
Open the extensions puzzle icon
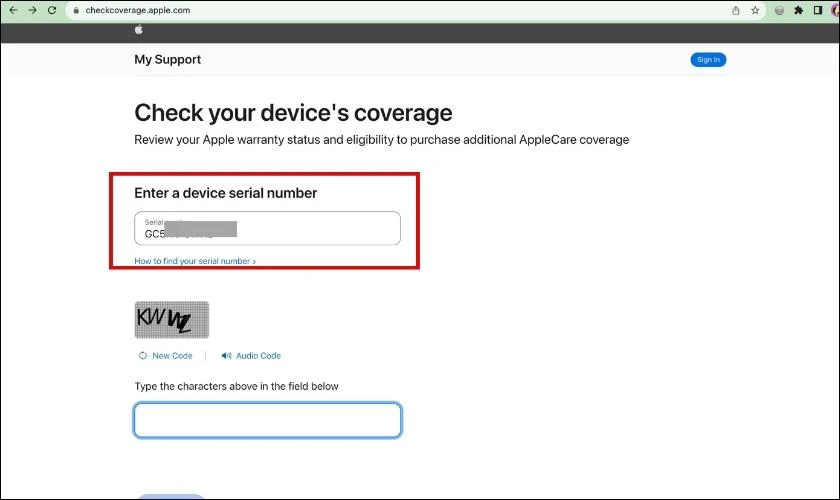coord(798,10)
